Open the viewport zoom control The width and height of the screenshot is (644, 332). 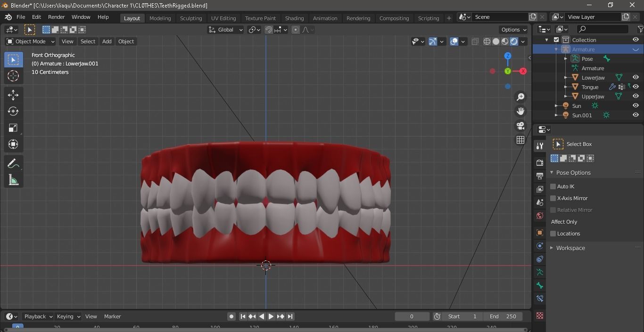point(520,97)
